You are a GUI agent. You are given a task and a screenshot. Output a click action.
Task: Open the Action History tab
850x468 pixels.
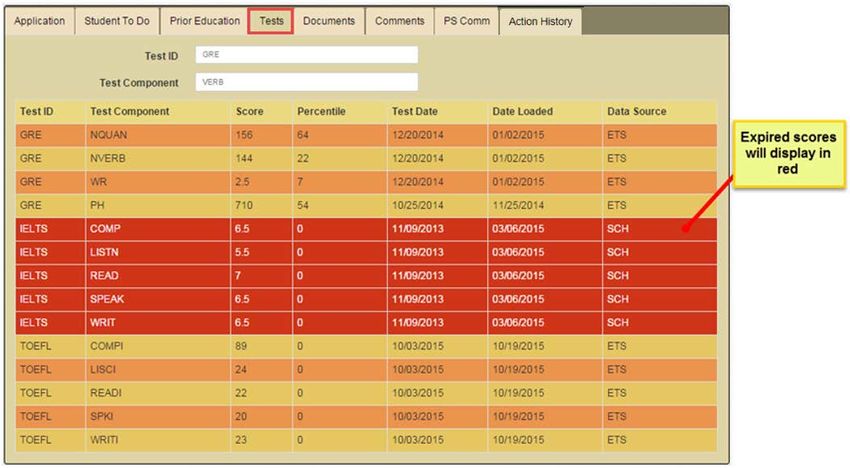(x=540, y=22)
